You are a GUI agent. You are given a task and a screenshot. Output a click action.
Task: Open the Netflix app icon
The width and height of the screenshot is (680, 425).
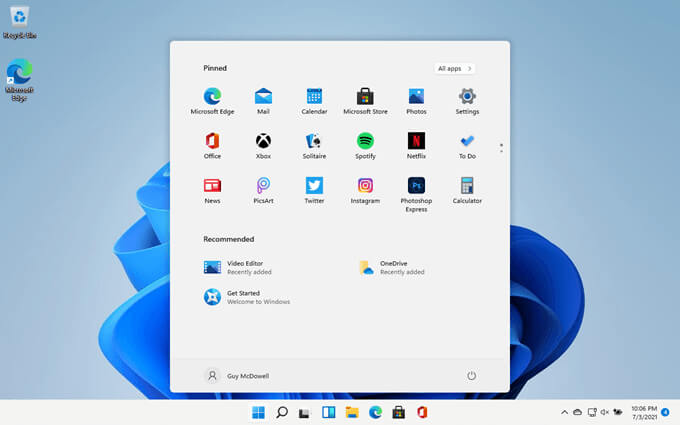coord(416,141)
